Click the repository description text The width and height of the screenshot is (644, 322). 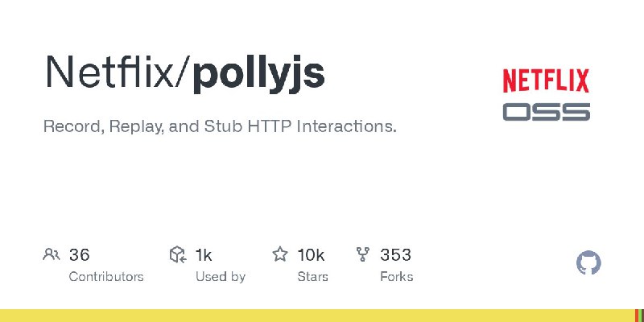click(x=220, y=126)
